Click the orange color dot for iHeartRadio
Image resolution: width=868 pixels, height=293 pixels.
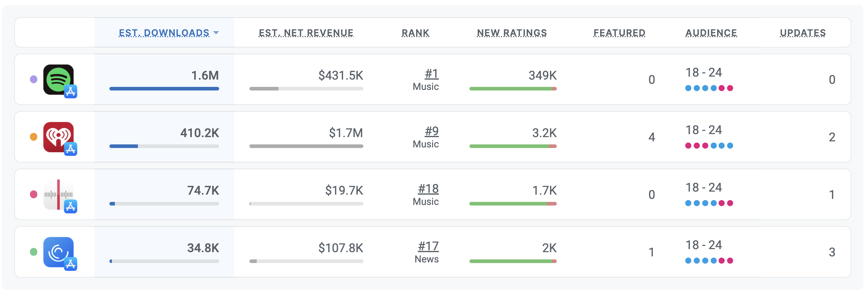[34, 137]
